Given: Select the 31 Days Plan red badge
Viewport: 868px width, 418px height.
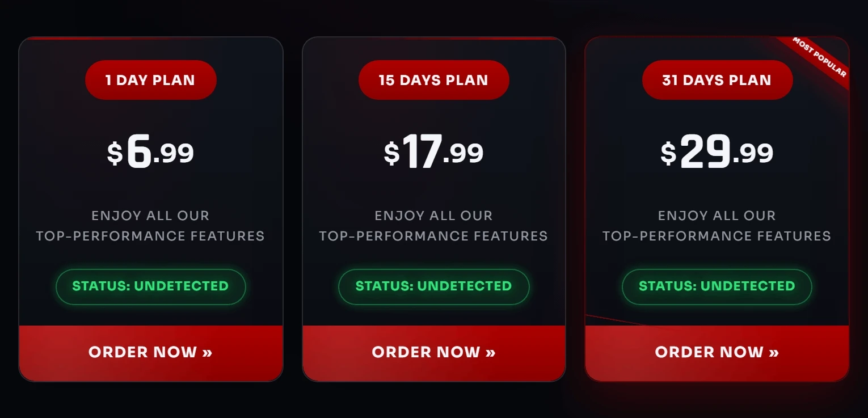Looking at the screenshot, I should 717,80.
